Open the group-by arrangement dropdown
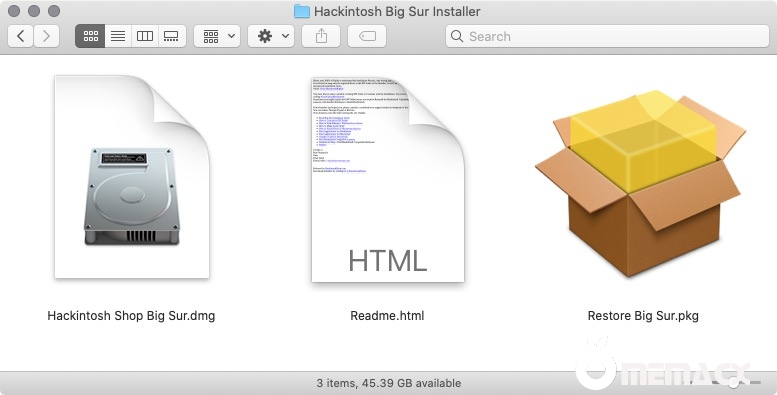The width and height of the screenshot is (777, 395). (x=217, y=36)
